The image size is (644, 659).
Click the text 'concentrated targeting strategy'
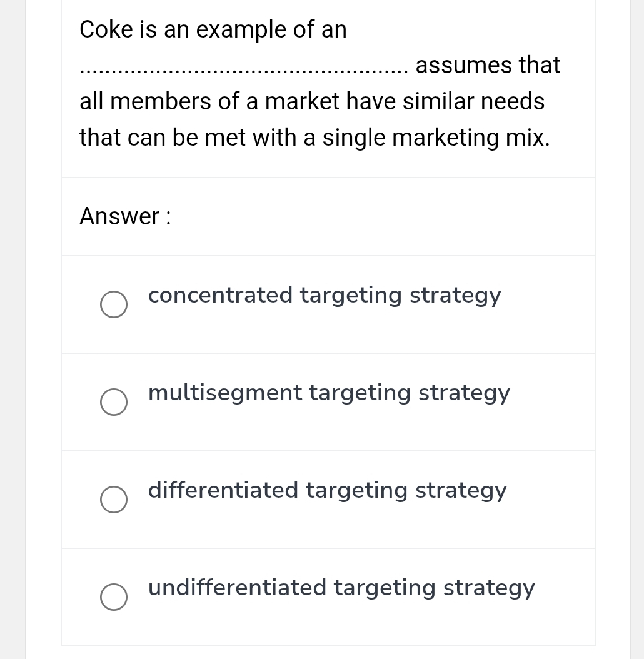(325, 295)
